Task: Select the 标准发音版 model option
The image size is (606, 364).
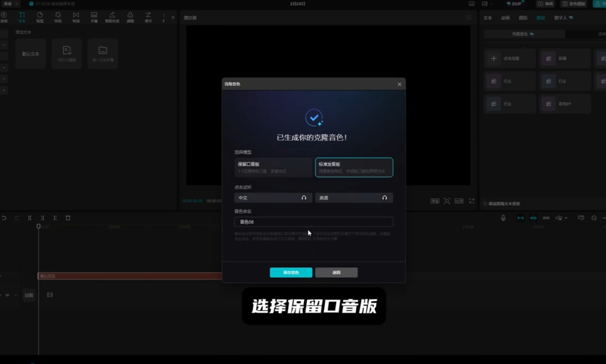Action: 354,167
